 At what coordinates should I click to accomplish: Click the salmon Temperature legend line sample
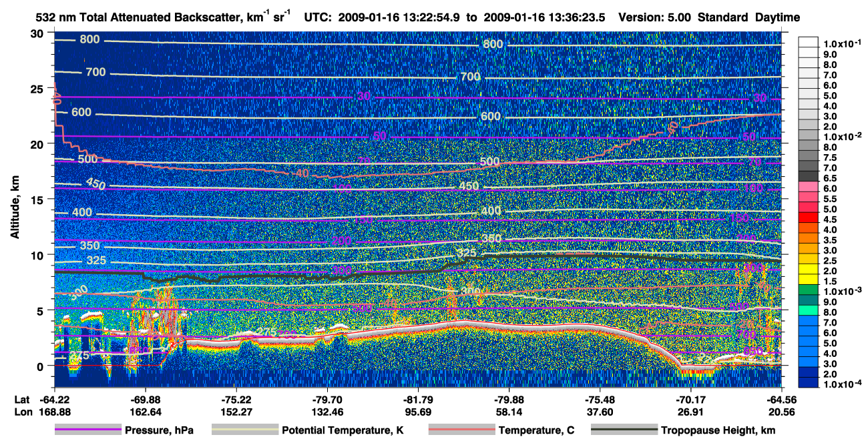click(461, 430)
